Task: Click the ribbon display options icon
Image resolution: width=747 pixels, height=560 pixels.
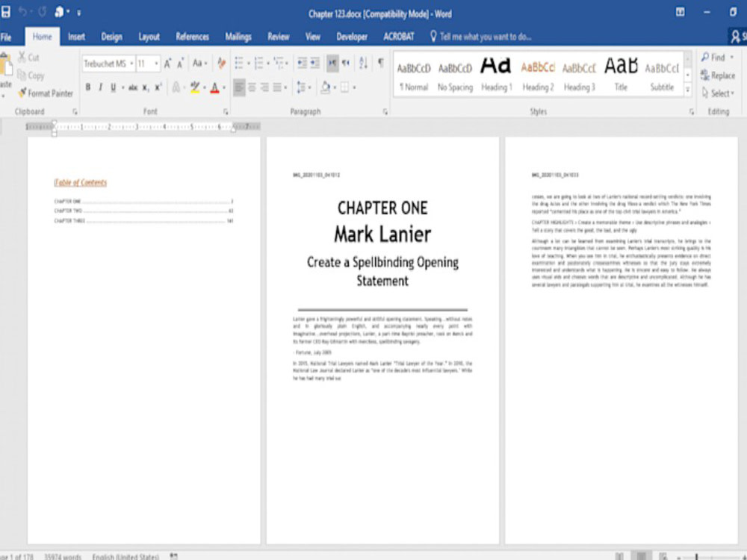Action: 681,12
